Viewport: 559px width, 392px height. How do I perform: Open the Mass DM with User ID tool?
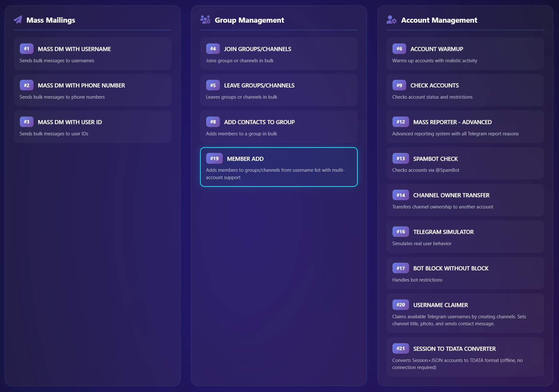[92, 126]
